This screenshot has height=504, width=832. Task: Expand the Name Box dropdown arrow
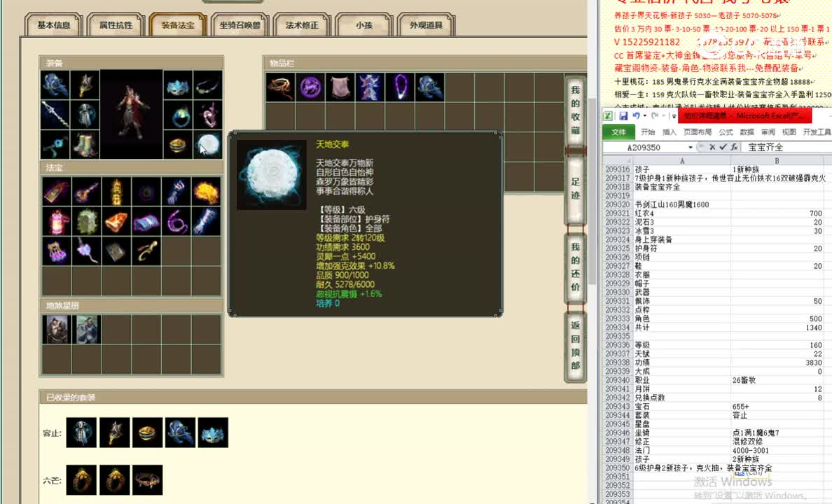[x=691, y=148]
